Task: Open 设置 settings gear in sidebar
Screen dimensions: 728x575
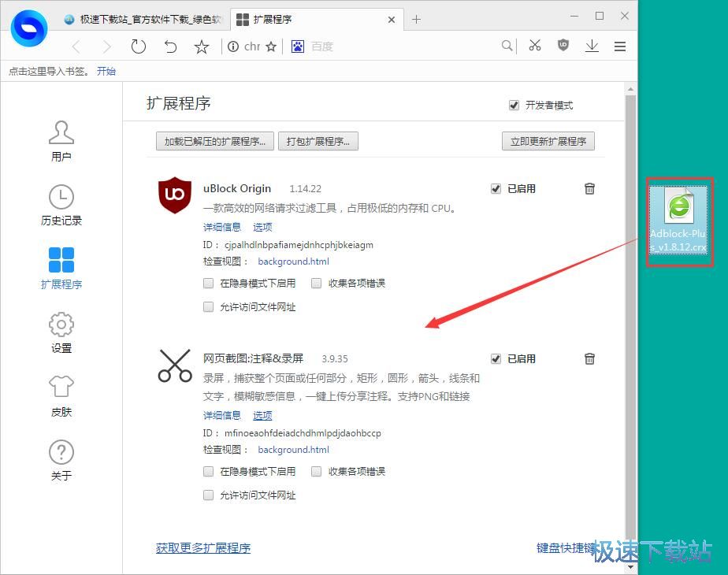Action: pyautogui.click(x=61, y=332)
